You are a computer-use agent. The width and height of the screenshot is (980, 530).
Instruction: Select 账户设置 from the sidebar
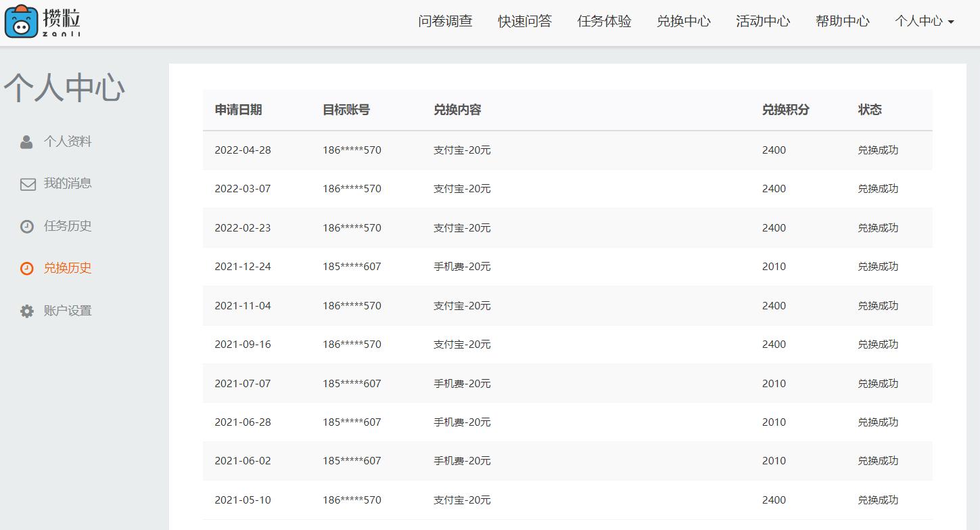(x=68, y=311)
